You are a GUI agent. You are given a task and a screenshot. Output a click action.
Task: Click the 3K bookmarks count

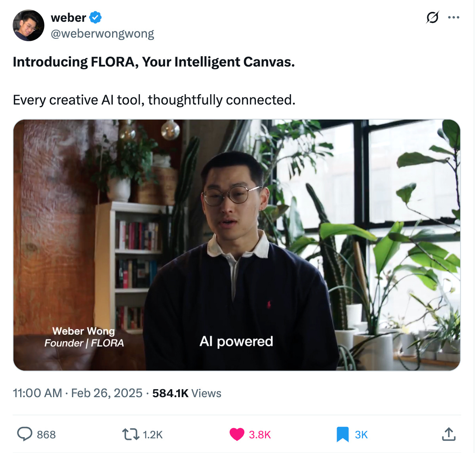pos(361,435)
